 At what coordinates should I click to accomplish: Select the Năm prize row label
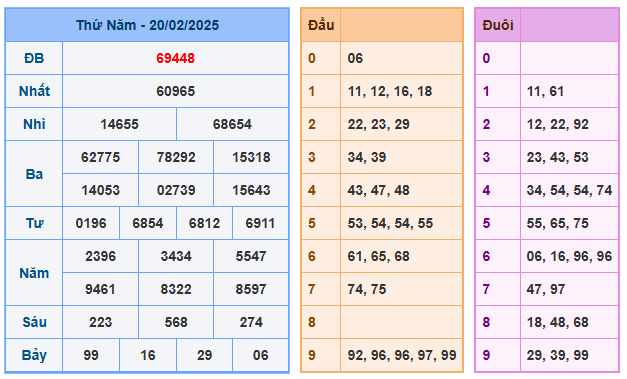34,273
